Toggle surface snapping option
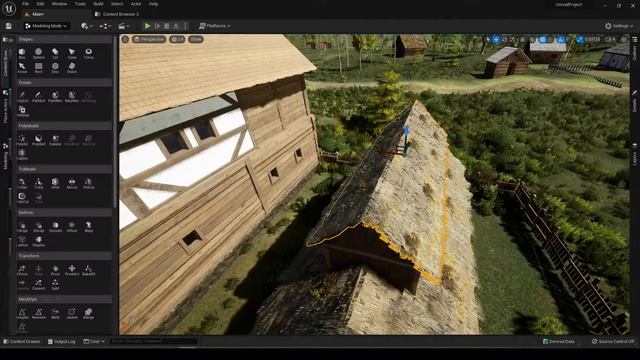The image size is (640, 360). click(x=533, y=39)
